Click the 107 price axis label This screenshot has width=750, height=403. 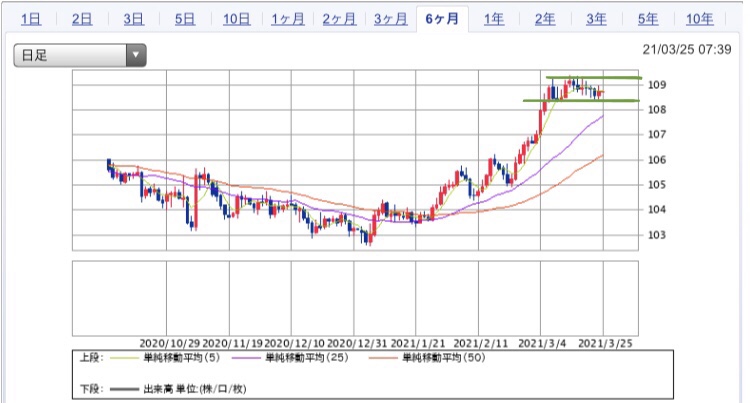tap(657, 134)
